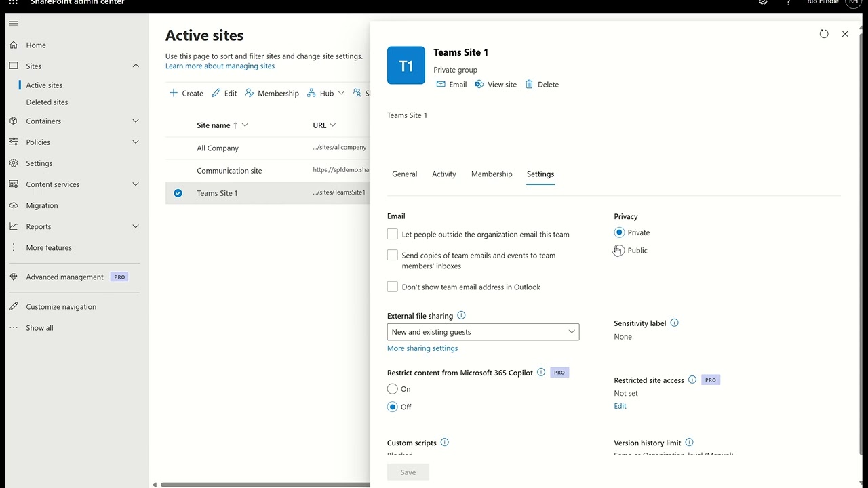Expand the Content services section
Screen dimensions: 868x488
136,184
